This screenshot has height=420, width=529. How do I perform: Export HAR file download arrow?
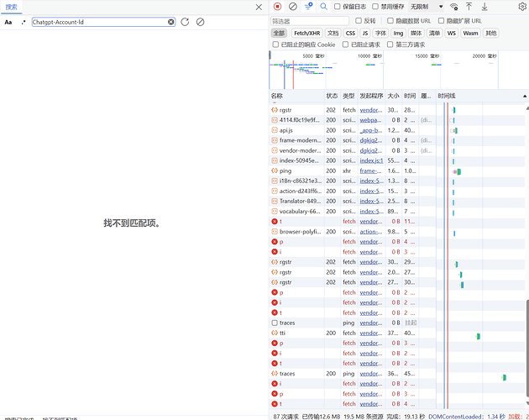[484, 7]
